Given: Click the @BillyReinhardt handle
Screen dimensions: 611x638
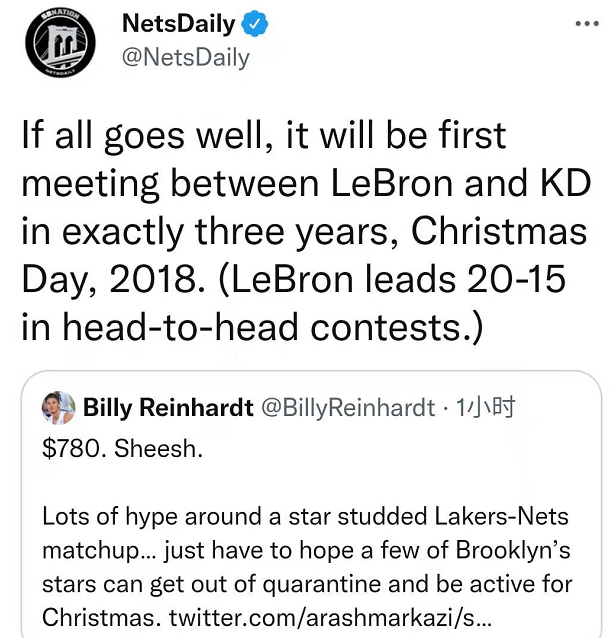Looking at the screenshot, I should pyautogui.click(x=348, y=408).
